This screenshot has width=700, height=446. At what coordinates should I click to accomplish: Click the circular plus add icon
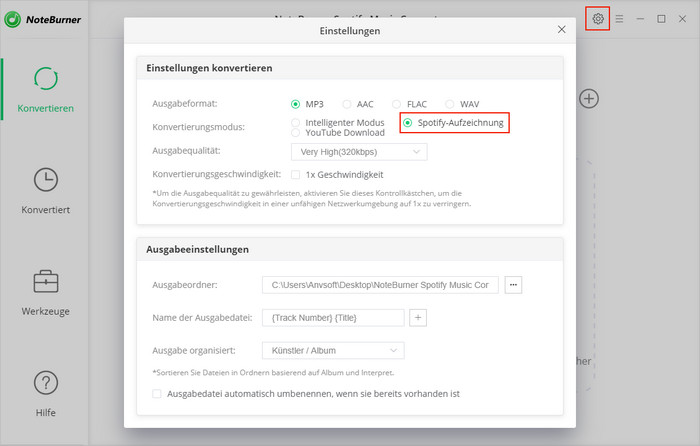point(589,98)
